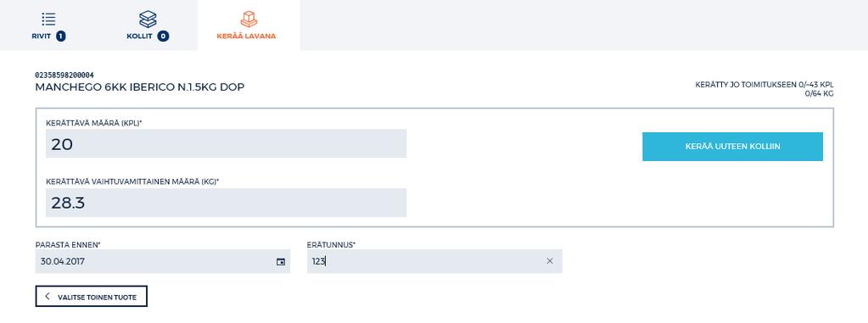The height and width of the screenshot is (323, 868).
Task: Click the product code 02358598200004
Action: pos(64,75)
